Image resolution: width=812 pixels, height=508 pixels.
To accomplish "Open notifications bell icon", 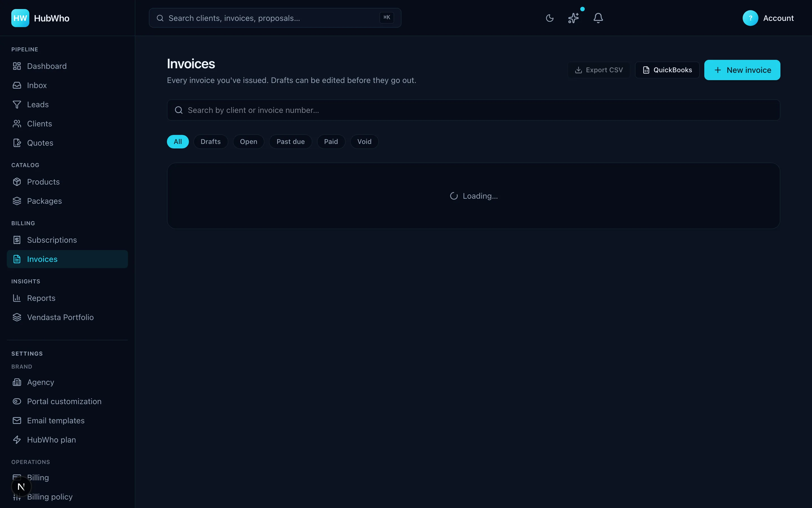I will tap(598, 18).
